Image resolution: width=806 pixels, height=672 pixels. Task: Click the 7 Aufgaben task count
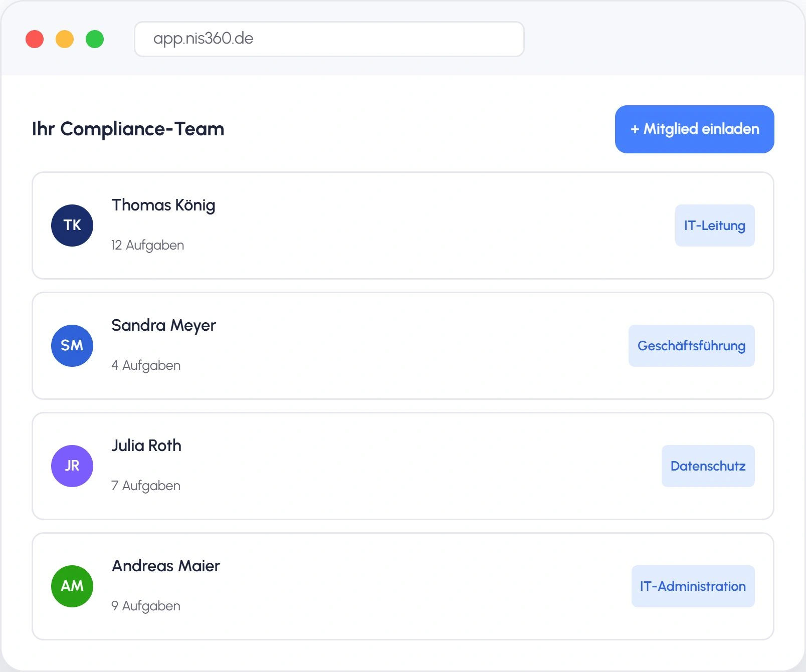(146, 486)
